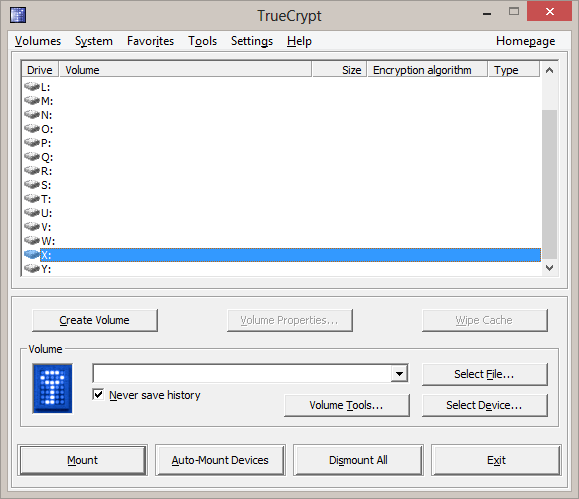Select the "Q:" drive letter text
Viewport: 579px width, 499px height.
47,157
